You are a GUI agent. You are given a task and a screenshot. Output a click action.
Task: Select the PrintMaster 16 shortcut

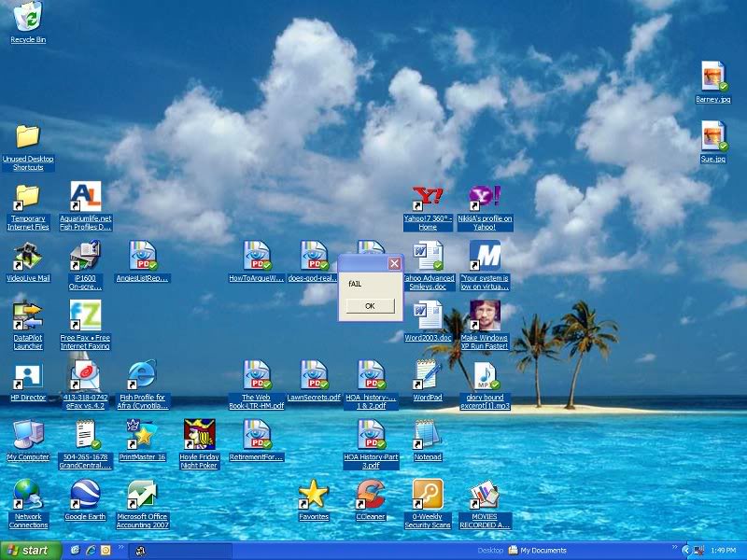point(142,435)
